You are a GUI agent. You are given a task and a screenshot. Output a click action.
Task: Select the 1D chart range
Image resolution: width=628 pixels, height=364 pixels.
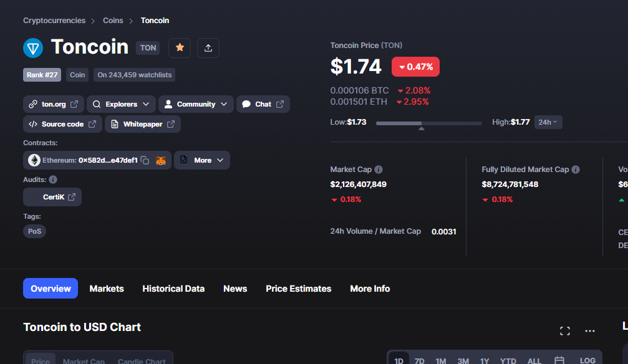click(399, 361)
